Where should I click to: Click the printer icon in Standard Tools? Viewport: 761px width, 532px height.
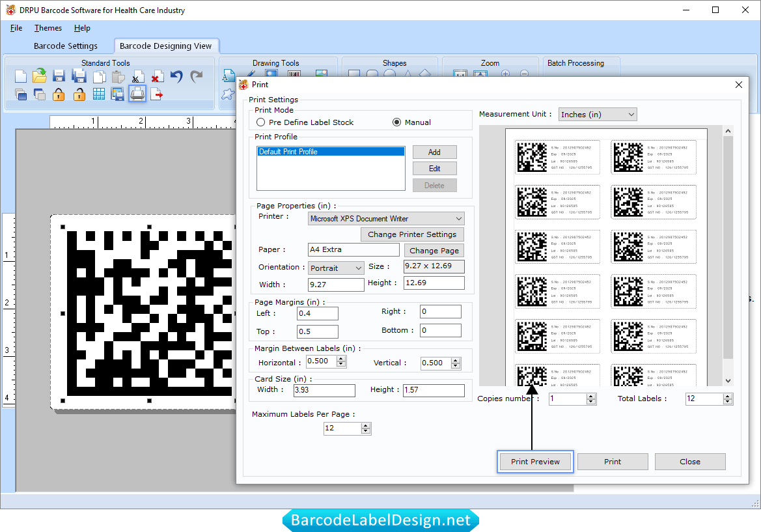click(x=137, y=94)
